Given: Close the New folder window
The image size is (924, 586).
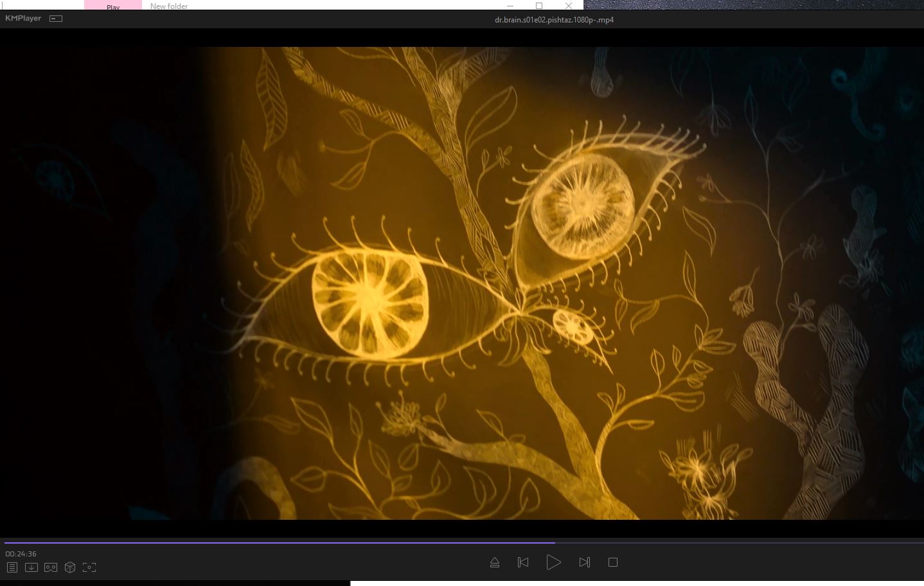Looking at the screenshot, I should pos(568,6).
